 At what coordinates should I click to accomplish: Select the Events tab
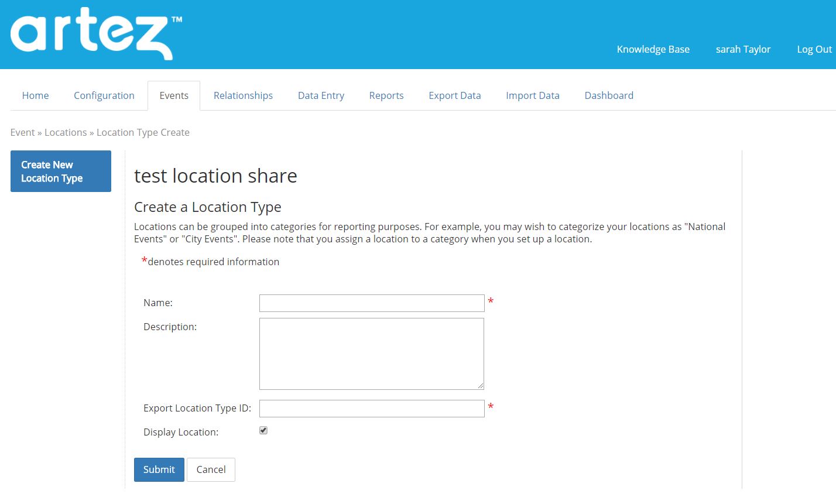(174, 95)
